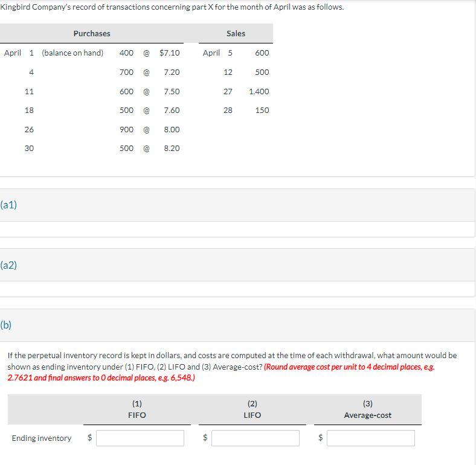
Task: Expand the (a2) section header
Action: click(x=237, y=265)
